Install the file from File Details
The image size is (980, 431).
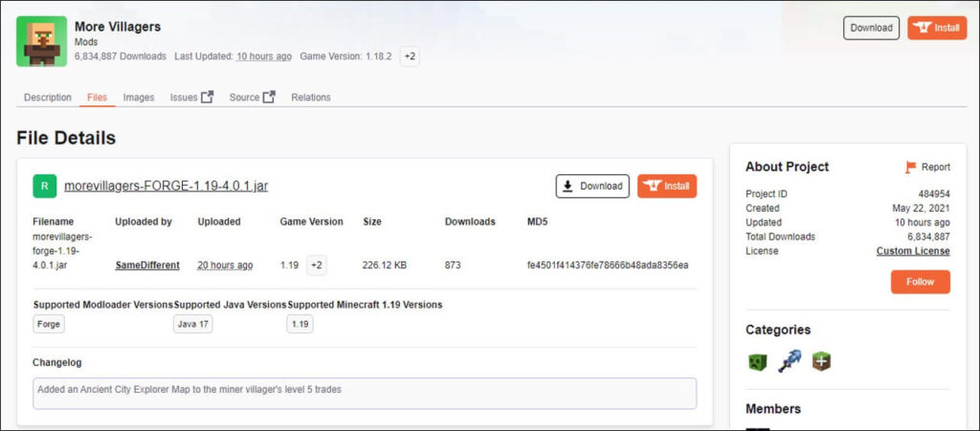(667, 187)
